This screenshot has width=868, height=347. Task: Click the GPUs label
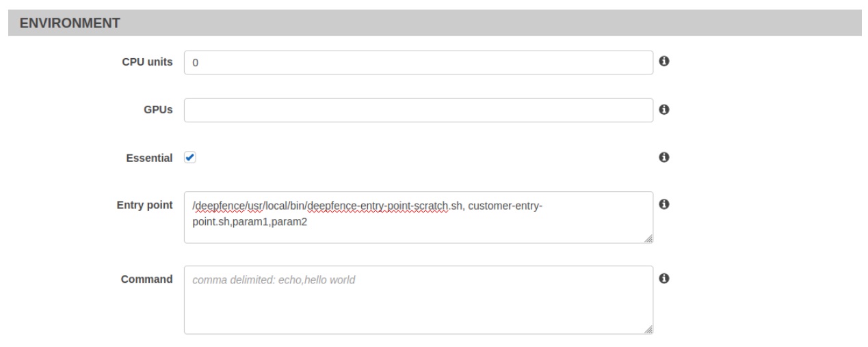pos(158,110)
